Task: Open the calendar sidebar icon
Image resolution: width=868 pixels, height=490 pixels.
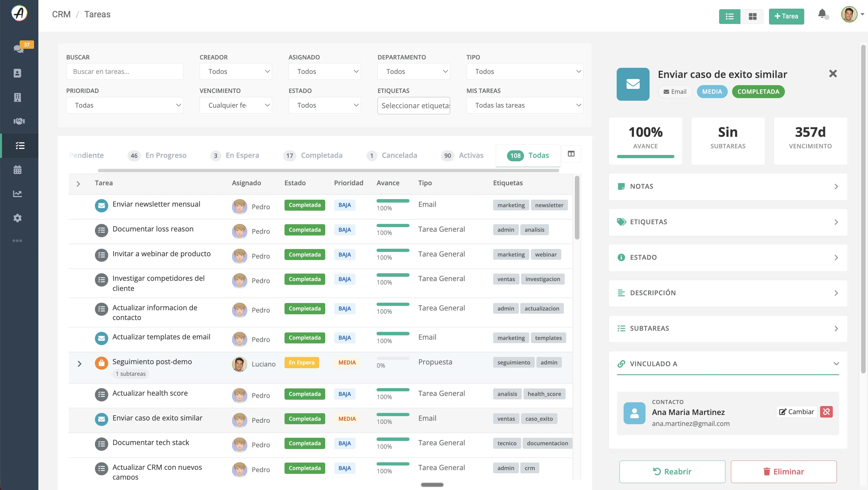Action: tap(18, 169)
